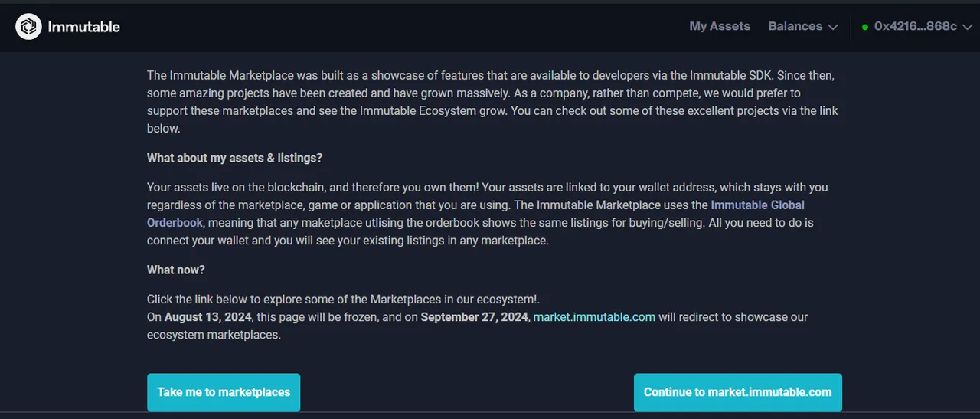Open the Balances menu label
The height and width of the screenshot is (419, 980).
click(795, 26)
